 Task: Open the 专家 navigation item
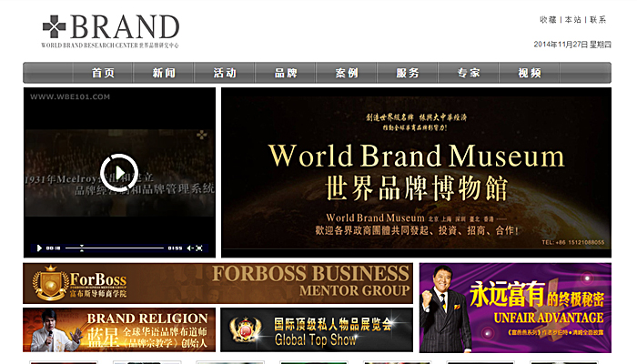tap(469, 73)
